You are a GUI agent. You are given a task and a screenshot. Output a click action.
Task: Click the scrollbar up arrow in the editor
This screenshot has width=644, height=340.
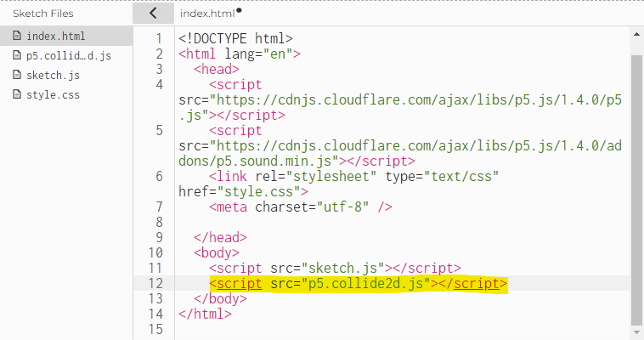click(636, 35)
